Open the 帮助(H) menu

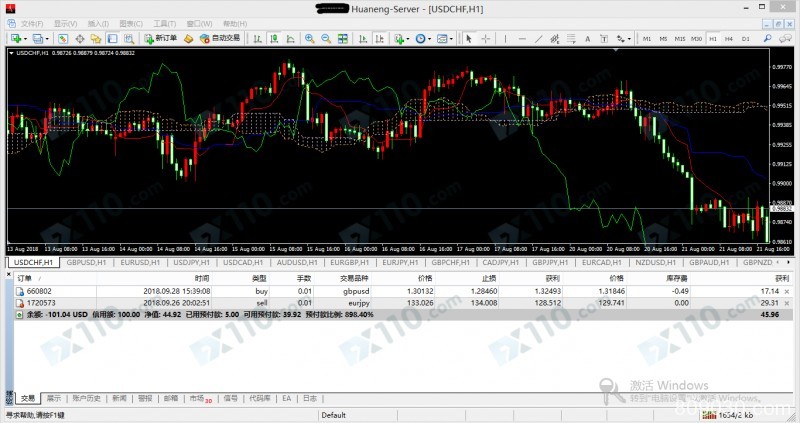(235, 24)
